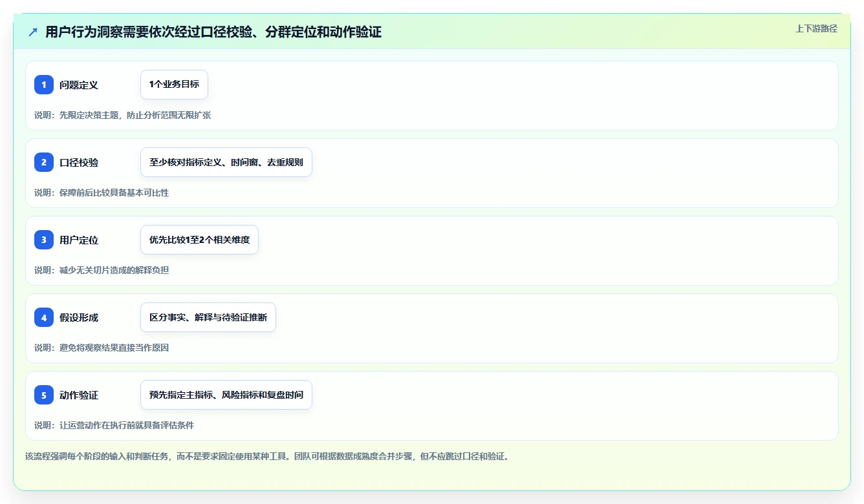Click the arrow icon beside the title
Image resolution: width=864 pixels, height=504 pixels.
coord(33,32)
